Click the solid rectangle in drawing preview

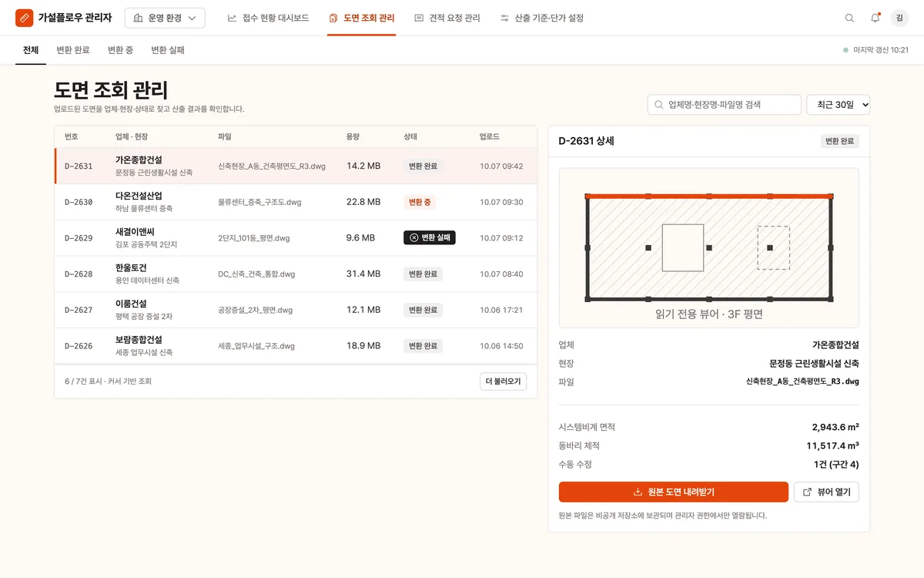click(x=683, y=248)
